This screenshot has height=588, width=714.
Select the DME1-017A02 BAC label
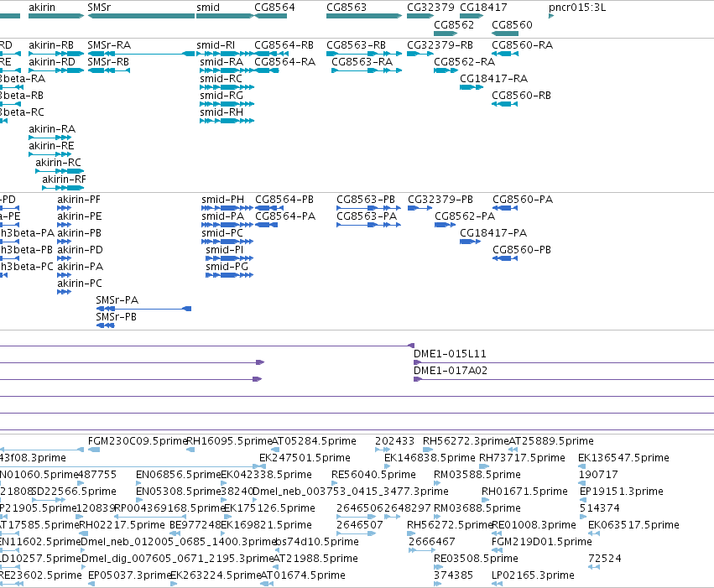pyautogui.click(x=451, y=371)
